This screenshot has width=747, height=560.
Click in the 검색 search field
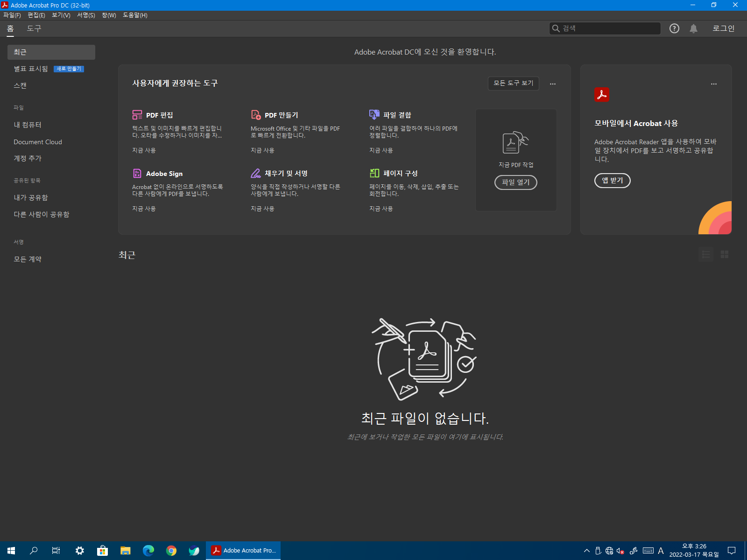pos(605,28)
